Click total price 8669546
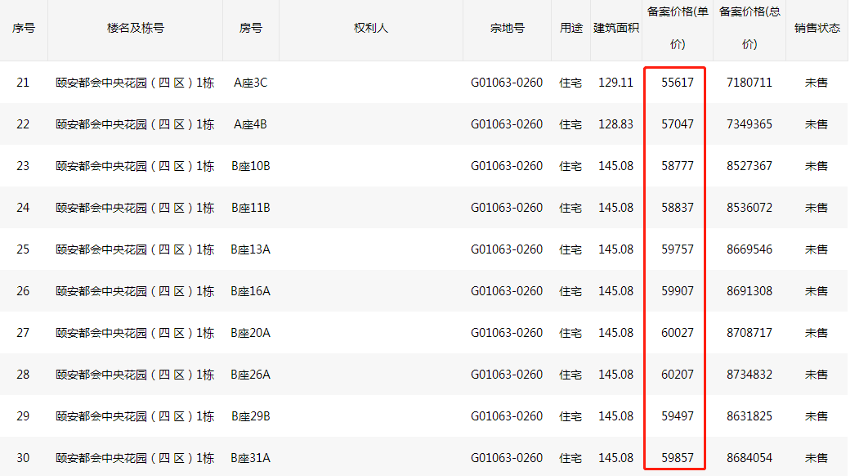The image size is (868, 476). 749,249
